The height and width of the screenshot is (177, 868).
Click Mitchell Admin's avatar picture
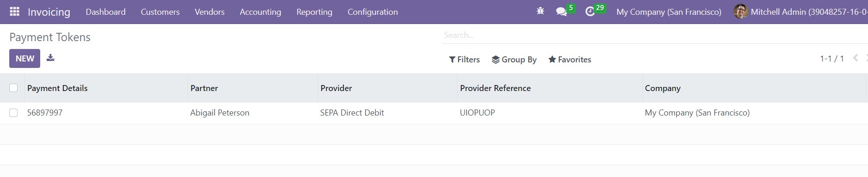click(x=740, y=12)
